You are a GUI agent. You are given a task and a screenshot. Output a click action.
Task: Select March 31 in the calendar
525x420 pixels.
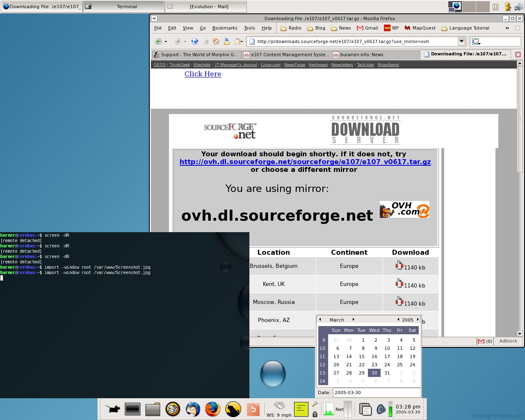click(387, 373)
